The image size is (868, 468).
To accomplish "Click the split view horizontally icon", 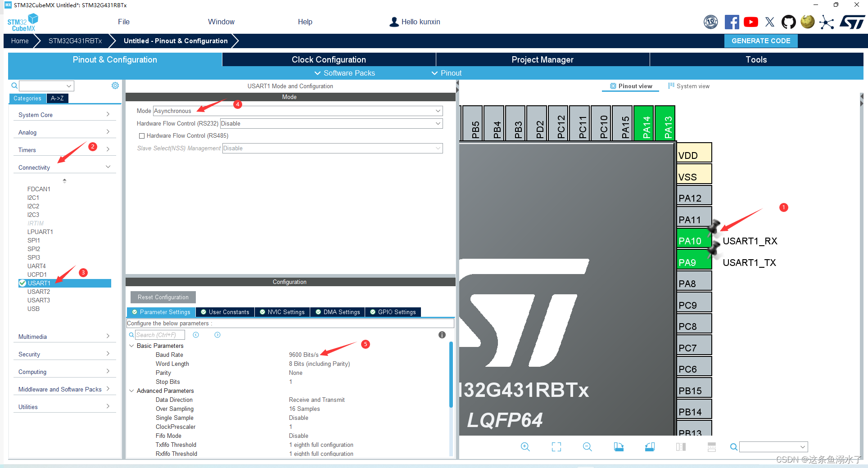I will [x=681, y=447].
